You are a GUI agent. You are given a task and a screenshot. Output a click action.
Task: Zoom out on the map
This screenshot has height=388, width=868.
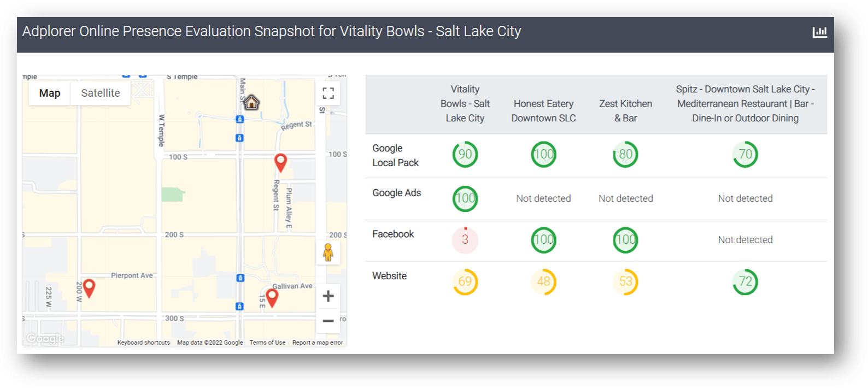328,321
